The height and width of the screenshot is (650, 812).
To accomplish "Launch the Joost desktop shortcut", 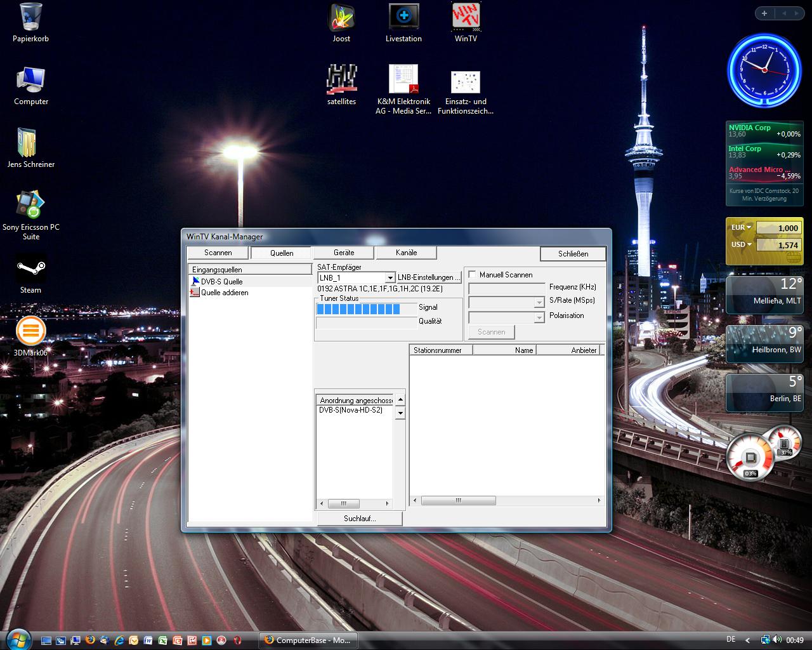I will click(x=341, y=17).
